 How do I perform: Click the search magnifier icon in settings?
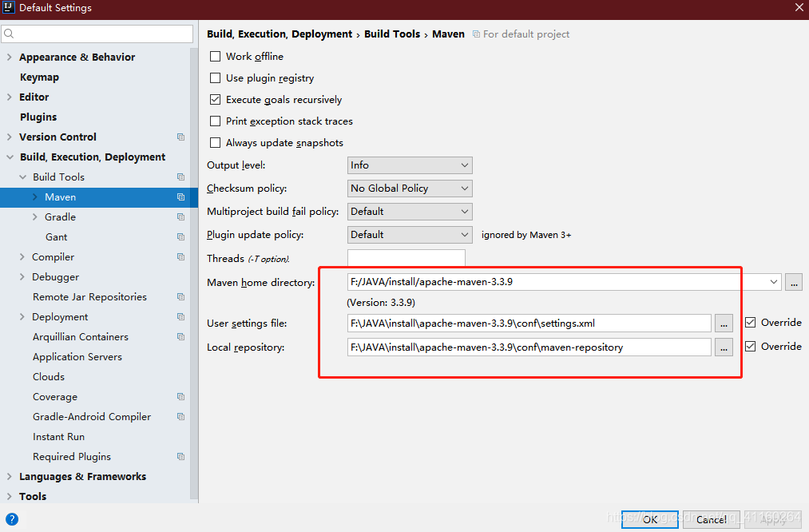[9, 34]
